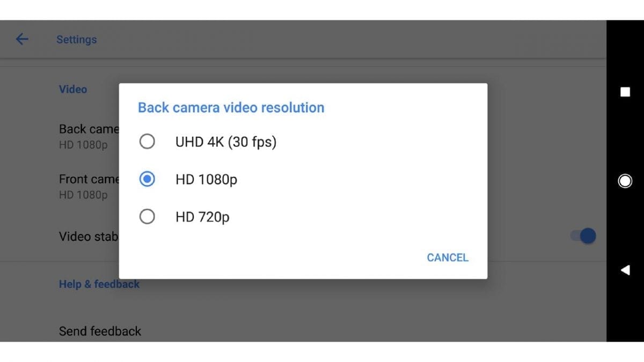Dismiss dialog with the CANCEL button

coord(448,257)
